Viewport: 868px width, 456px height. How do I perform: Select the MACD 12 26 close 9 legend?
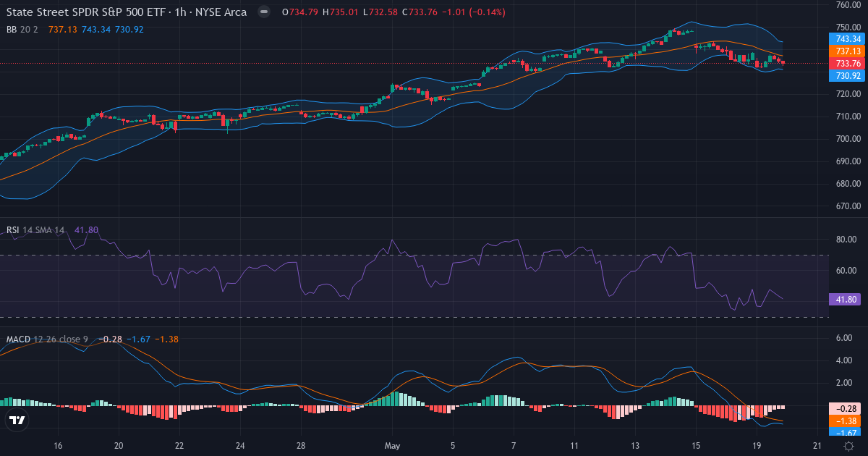pyautogui.click(x=48, y=339)
